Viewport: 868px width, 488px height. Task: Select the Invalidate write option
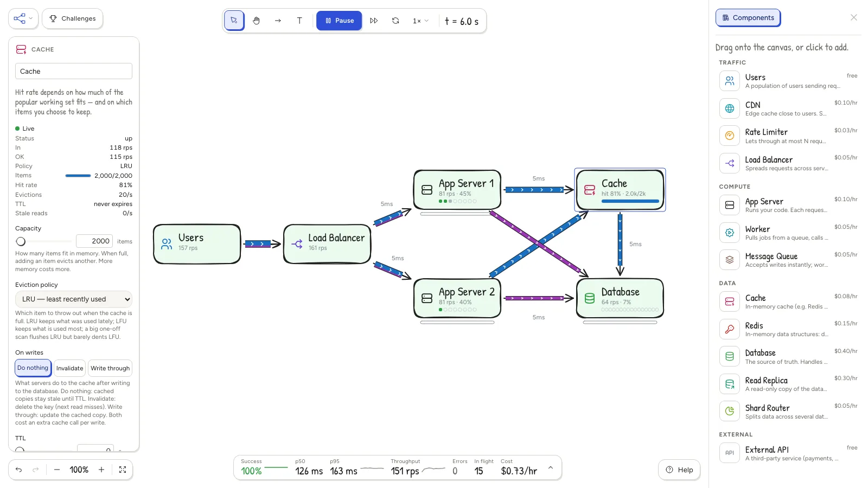[70, 368]
